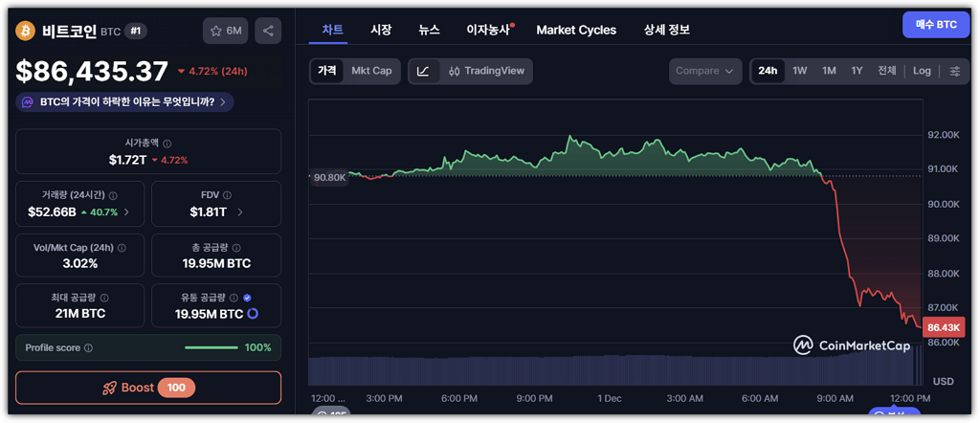Image resolution: width=980 pixels, height=423 pixels.
Task: Click the 100% profile score text
Action: click(258, 348)
